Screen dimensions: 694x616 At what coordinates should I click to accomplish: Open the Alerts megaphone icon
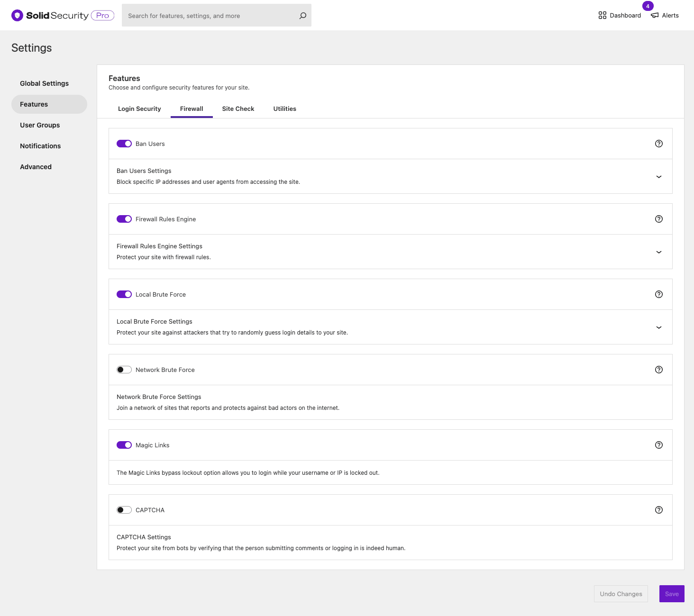point(655,16)
